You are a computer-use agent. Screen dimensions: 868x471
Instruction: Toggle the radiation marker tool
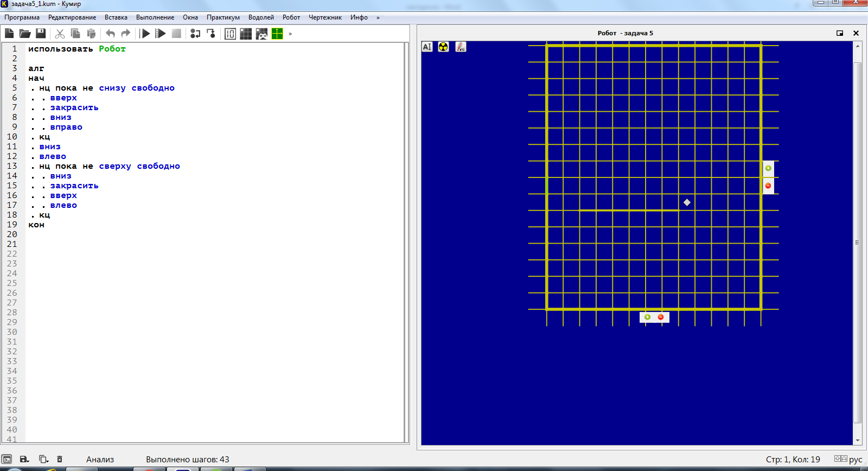pyautogui.click(x=443, y=47)
